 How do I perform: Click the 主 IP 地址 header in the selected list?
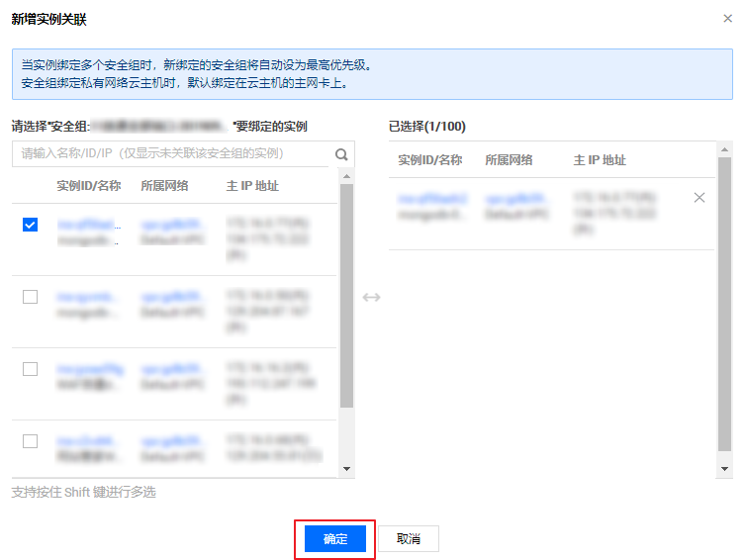click(600, 160)
